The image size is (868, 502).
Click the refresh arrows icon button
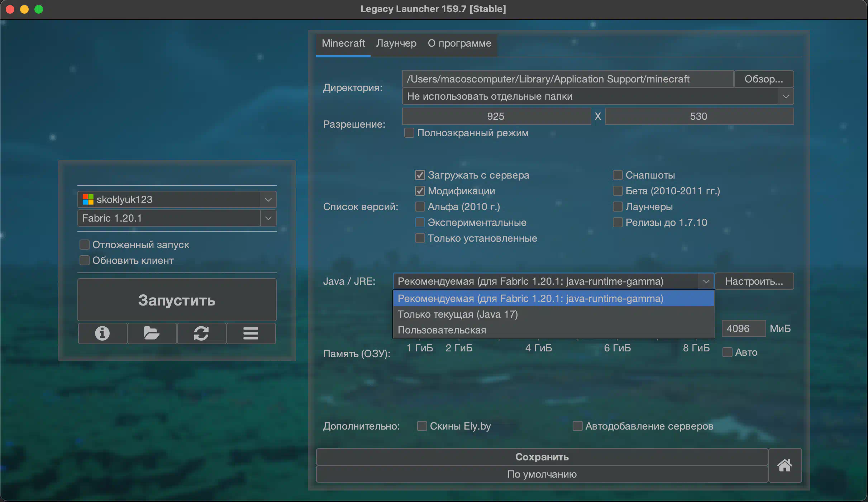(201, 333)
